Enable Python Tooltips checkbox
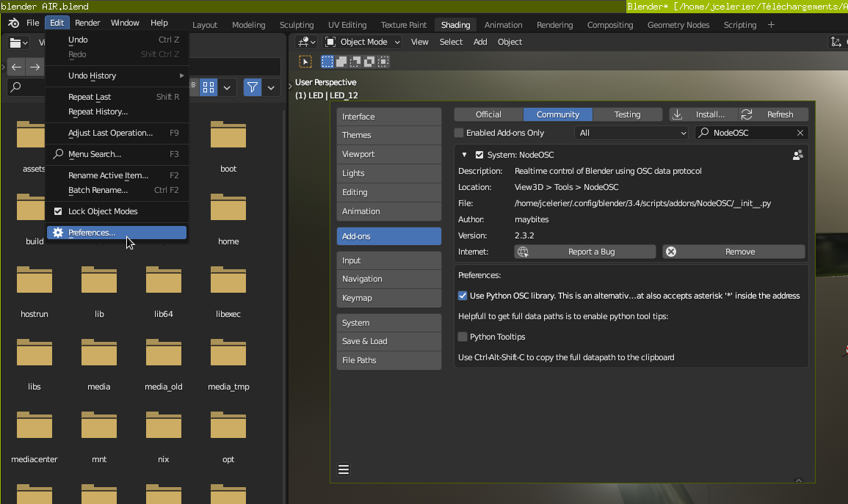This screenshot has width=848, height=504. (x=463, y=337)
